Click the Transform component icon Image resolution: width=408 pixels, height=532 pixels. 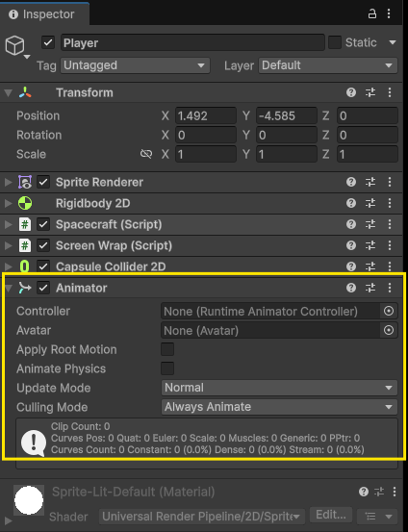point(25,92)
